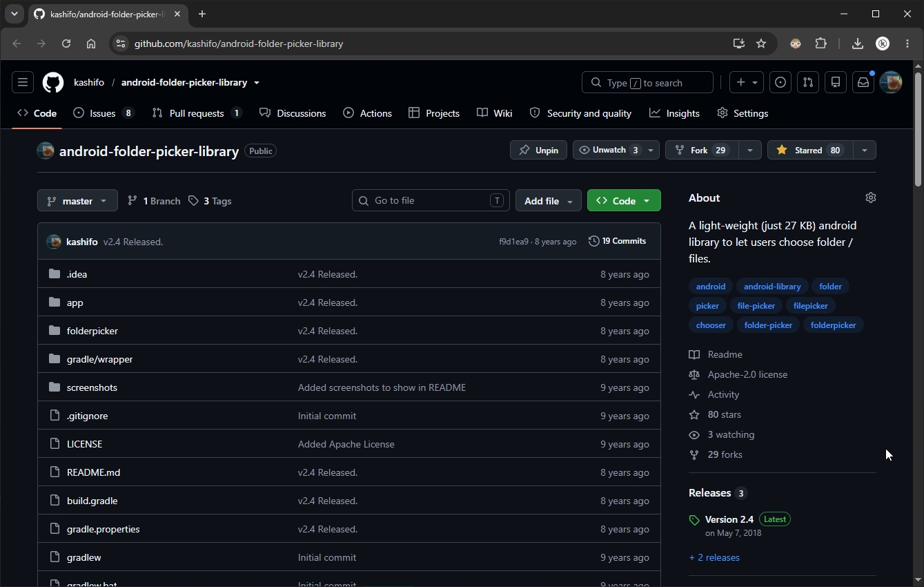Go to the GitHub homepage logo
The width and height of the screenshot is (924, 587).
pyautogui.click(x=53, y=82)
